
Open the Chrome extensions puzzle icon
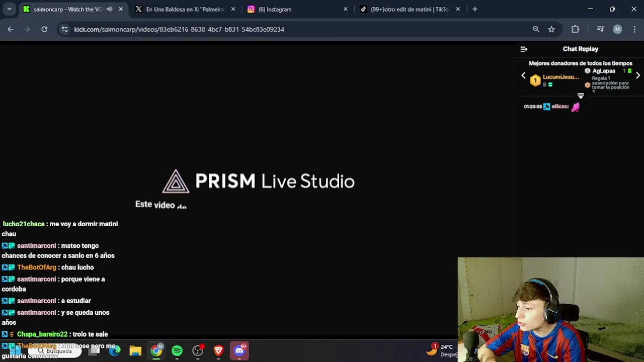click(576, 29)
